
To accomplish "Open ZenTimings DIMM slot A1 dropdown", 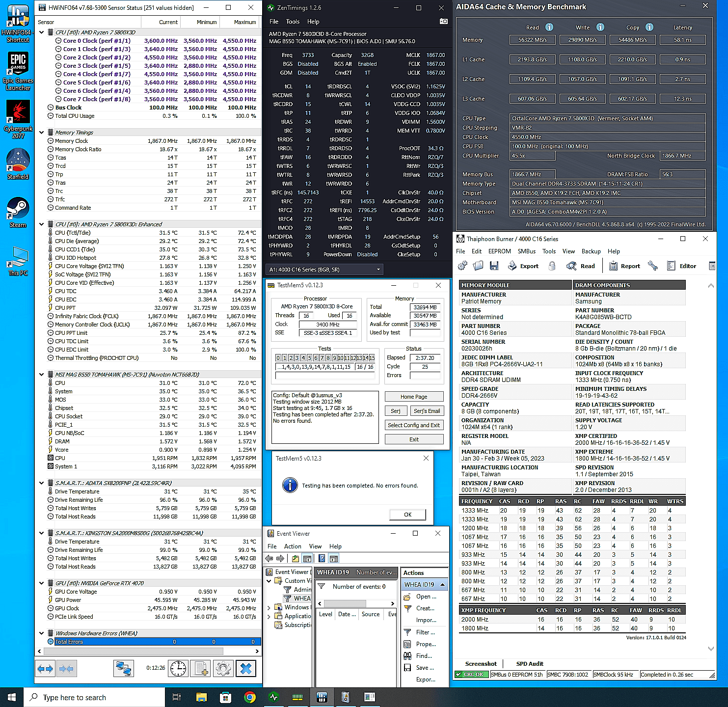I will pos(324,270).
